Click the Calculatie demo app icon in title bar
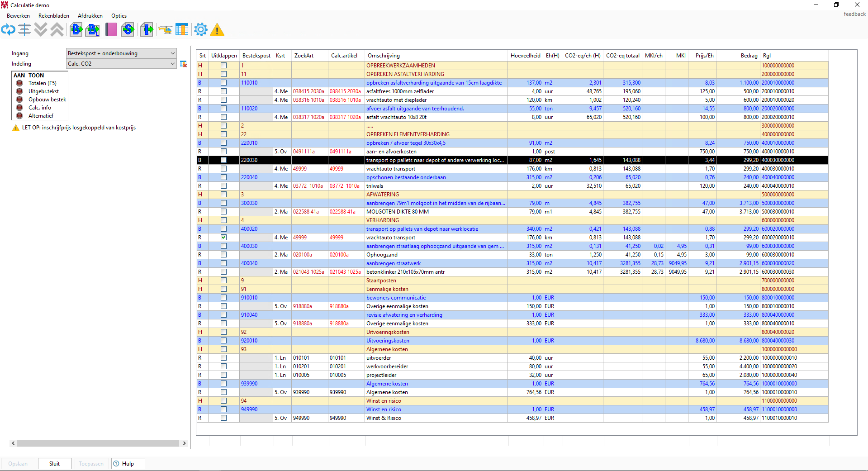 point(5,5)
